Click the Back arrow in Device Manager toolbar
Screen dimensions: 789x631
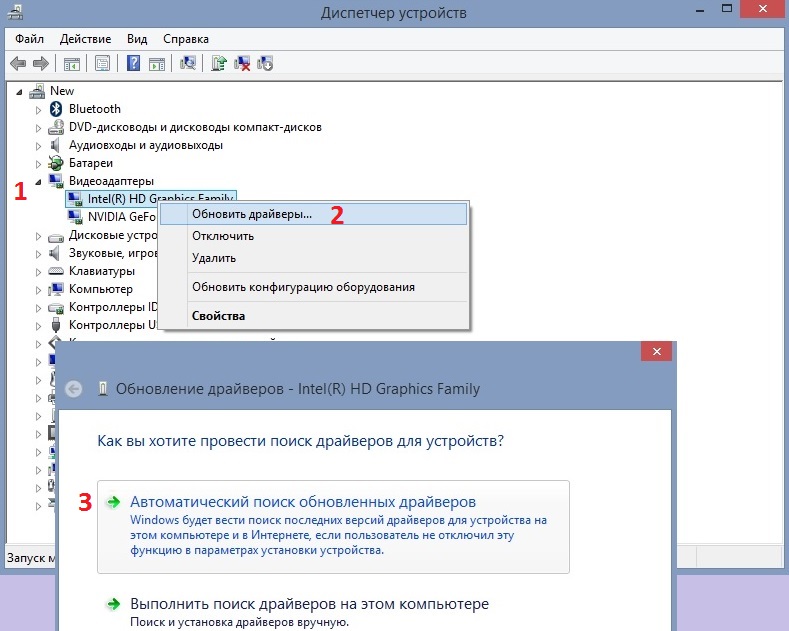pos(18,63)
